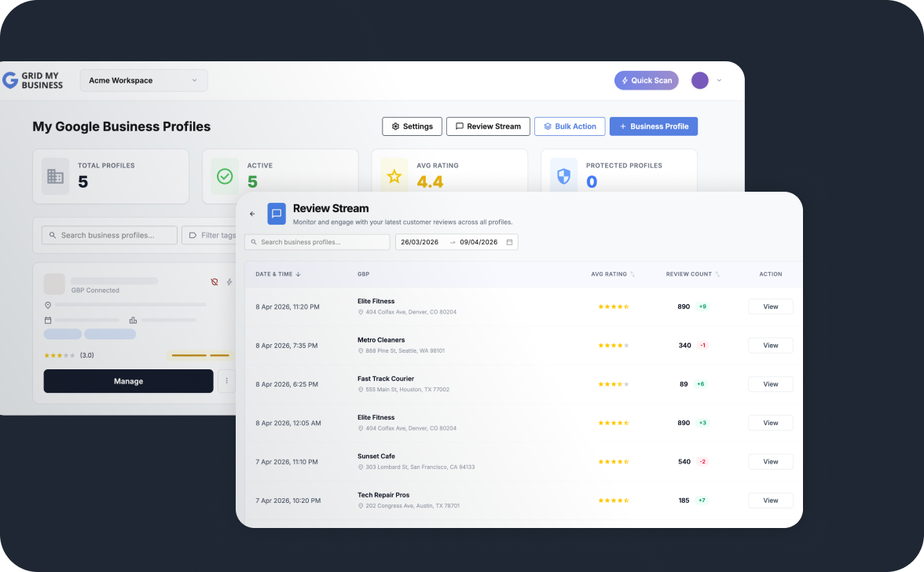Click the Grid My Business logo
924x572 pixels.
[x=33, y=80]
